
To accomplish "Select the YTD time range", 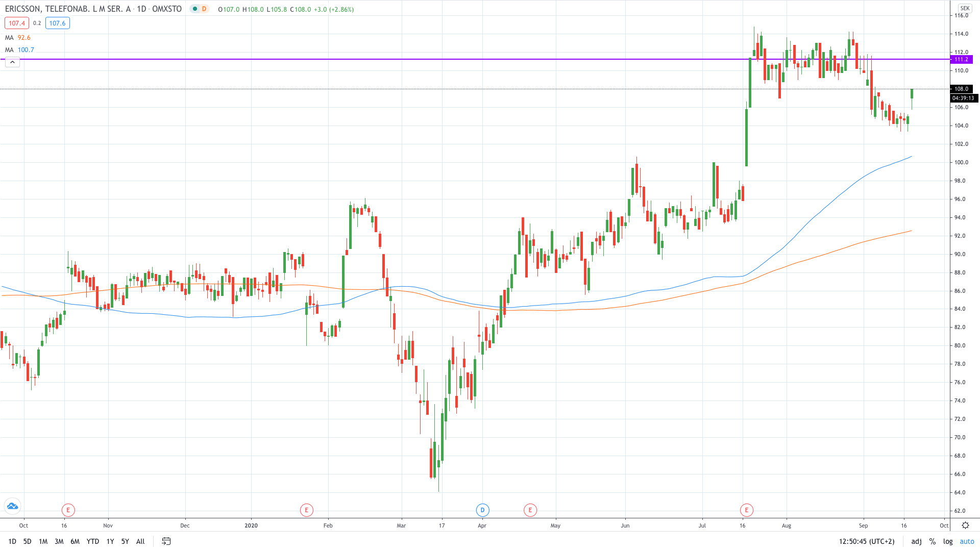I will [93, 541].
